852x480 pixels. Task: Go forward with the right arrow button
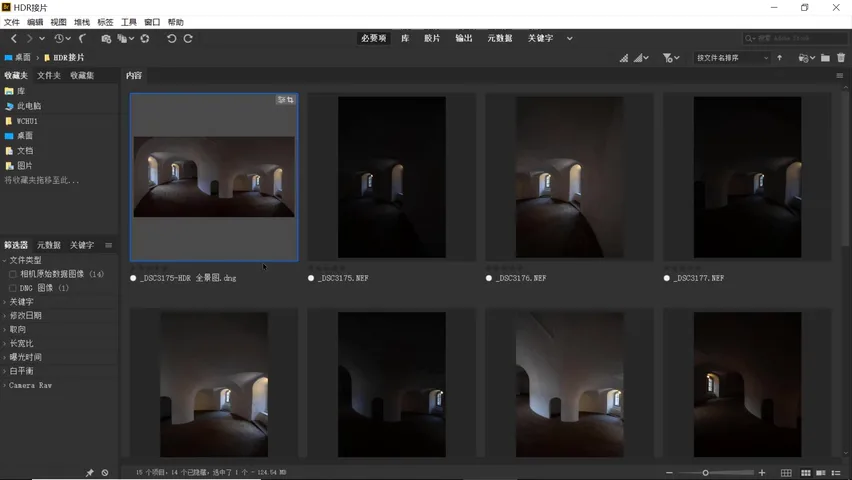tap(29, 39)
